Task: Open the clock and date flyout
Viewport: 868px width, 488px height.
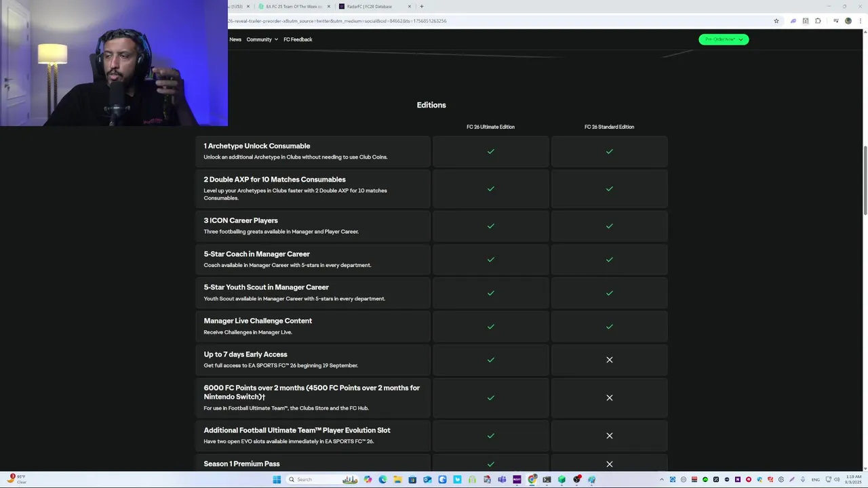Action: tap(853, 480)
